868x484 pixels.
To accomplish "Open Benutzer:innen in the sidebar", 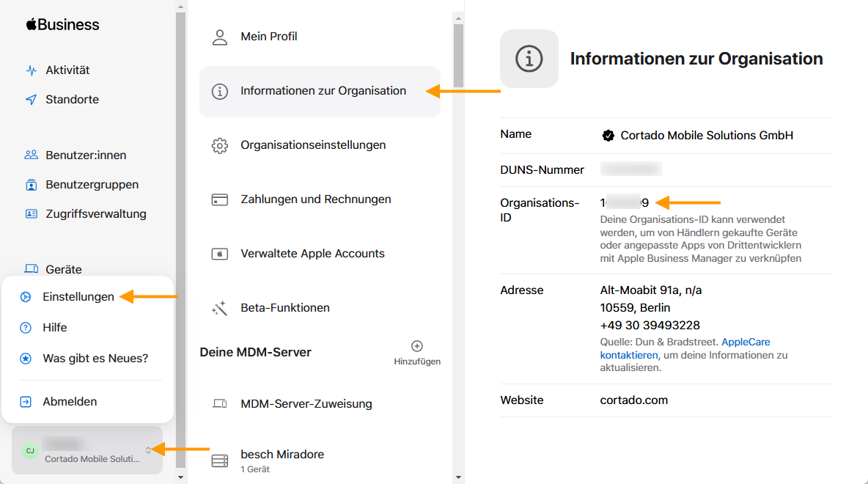I will (x=86, y=155).
